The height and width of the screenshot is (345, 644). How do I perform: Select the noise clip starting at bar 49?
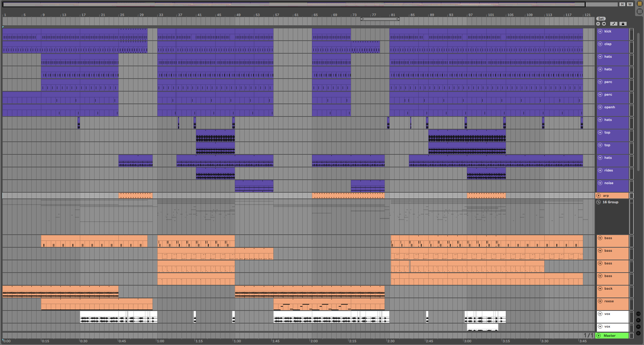tap(254, 186)
